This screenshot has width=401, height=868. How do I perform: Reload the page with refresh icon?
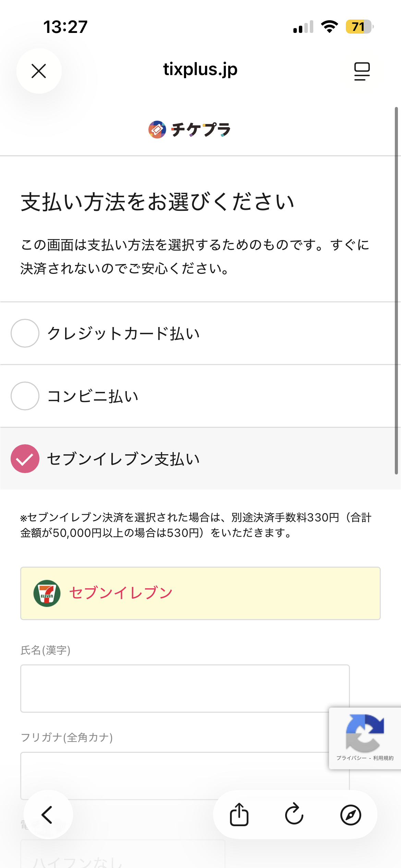click(294, 815)
